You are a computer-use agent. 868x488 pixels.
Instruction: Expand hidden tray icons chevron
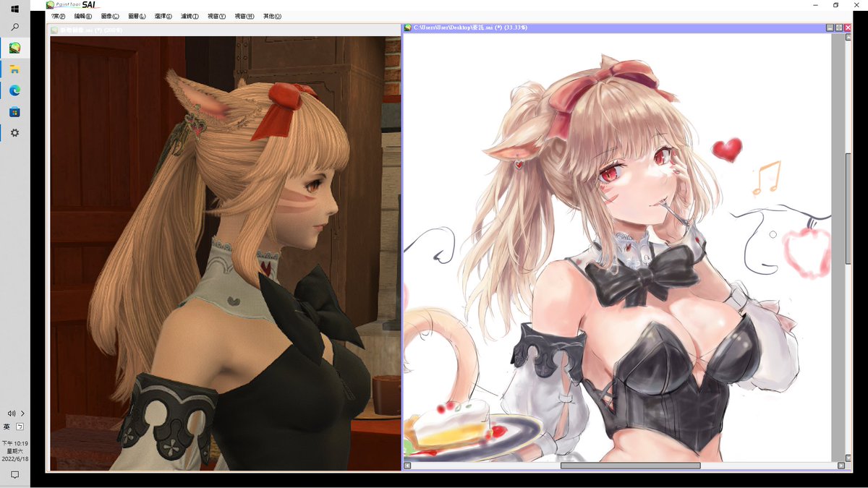tap(22, 414)
